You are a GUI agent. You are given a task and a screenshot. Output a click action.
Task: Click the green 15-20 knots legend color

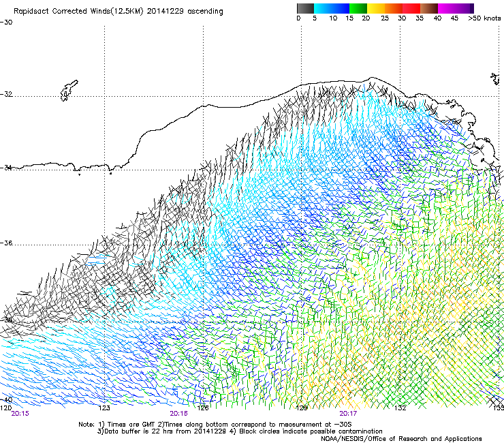358,8
